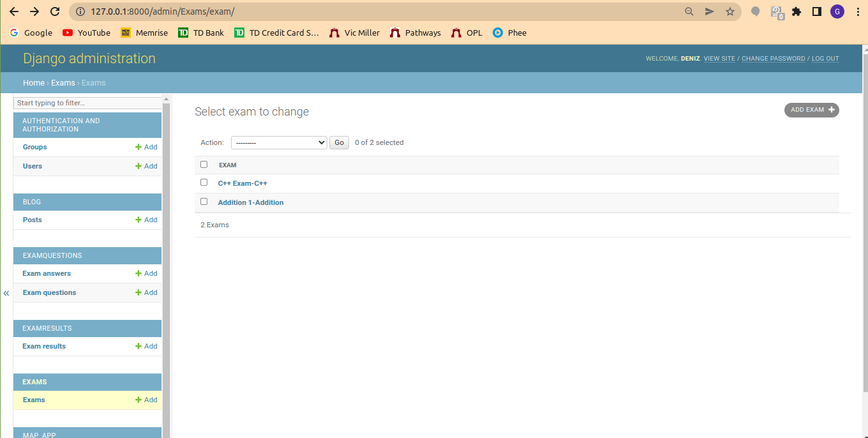This screenshot has height=438, width=868.
Task: Click the Exams breadcrumb link
Action: tap(63, 83)
